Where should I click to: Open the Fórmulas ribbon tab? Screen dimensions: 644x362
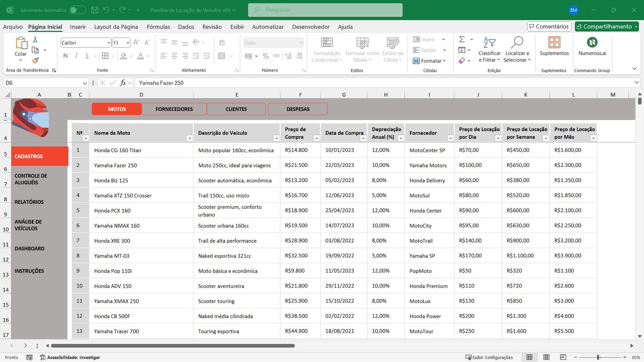click(158, 27)
